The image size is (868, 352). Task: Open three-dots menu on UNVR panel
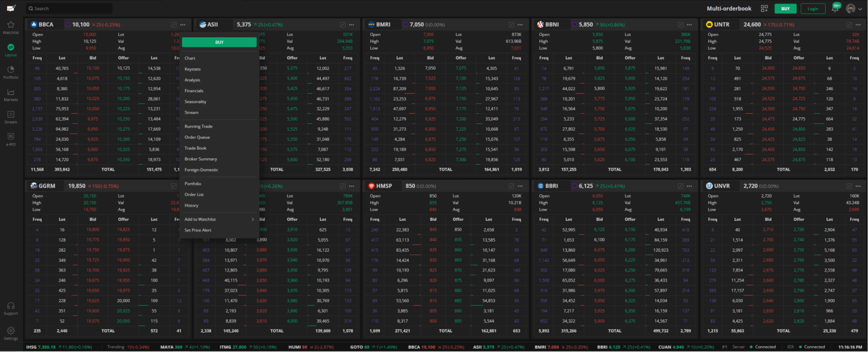point(858,186)
